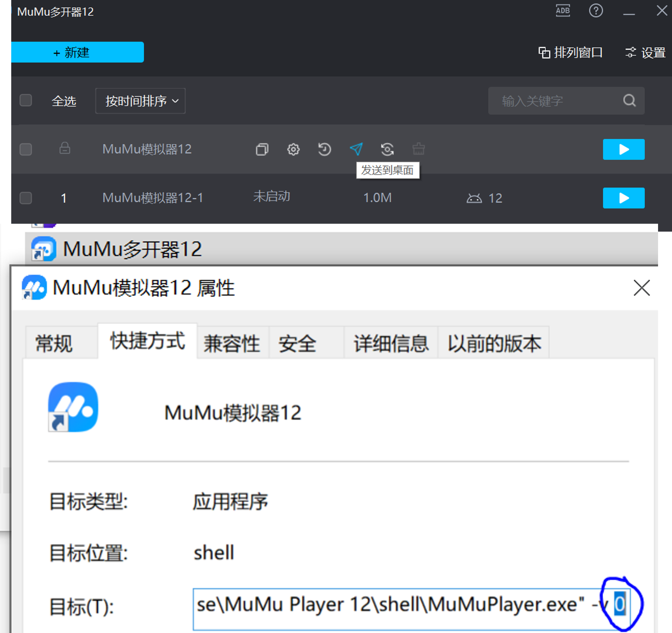Switch to the 常规 tab
Screen dimensions: 672x633
point(62,343)
